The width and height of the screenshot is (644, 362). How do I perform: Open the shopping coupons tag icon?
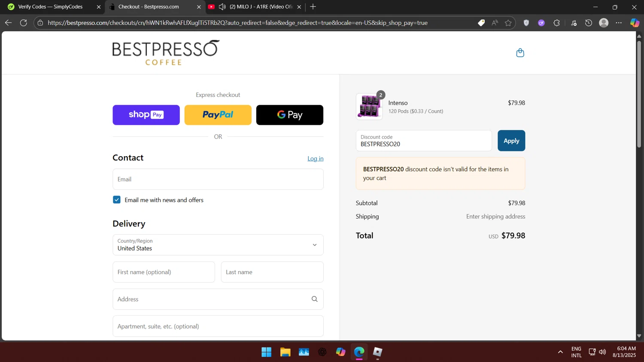pyautogui.click(x=481, y=23)
